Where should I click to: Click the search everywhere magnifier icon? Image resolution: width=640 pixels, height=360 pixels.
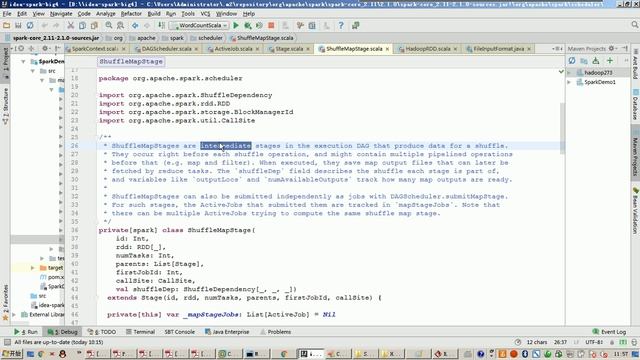pos(635,25)
